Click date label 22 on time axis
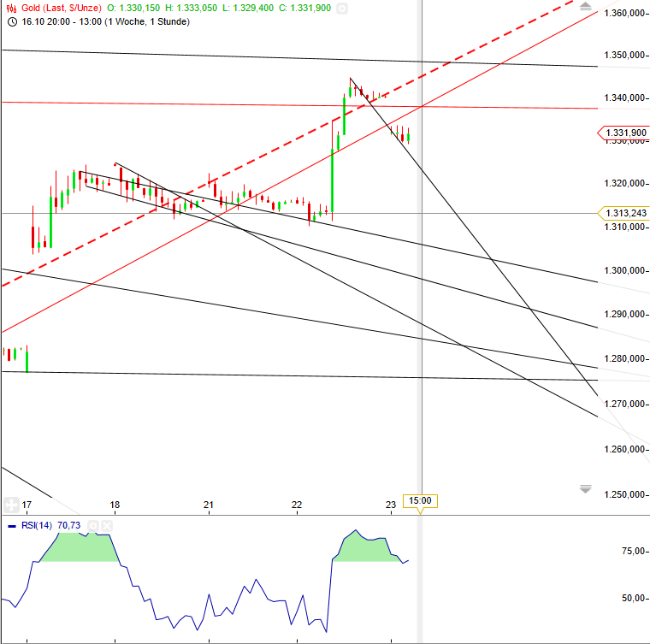The width and height of the screenshot is (650, 644). pyautogui.click(x=297, y=505)
